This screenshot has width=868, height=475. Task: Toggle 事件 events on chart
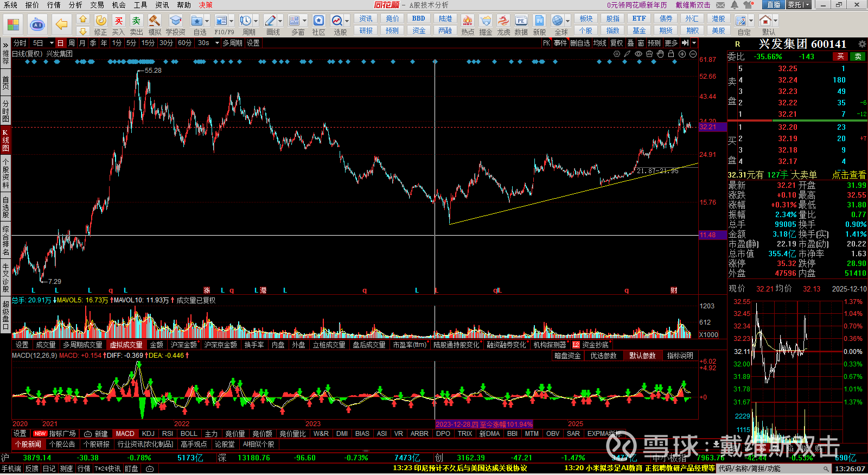pos(560,43)
